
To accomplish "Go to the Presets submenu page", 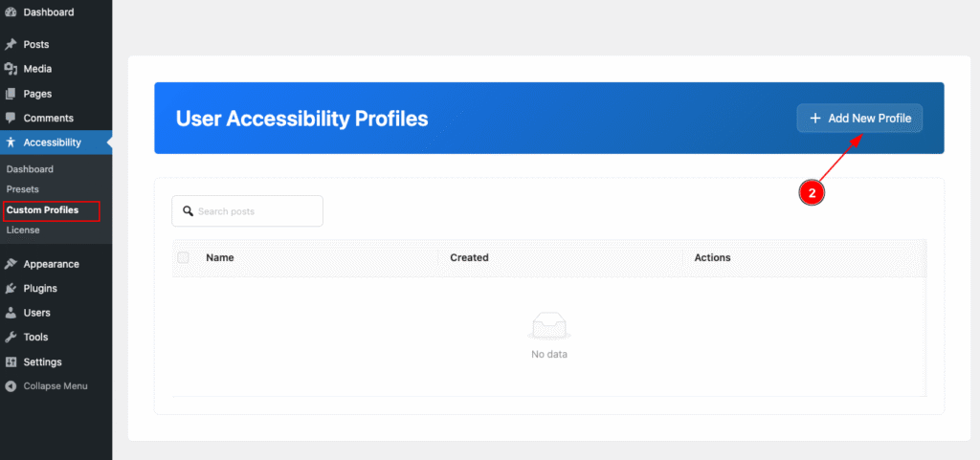I will [23, 189].
